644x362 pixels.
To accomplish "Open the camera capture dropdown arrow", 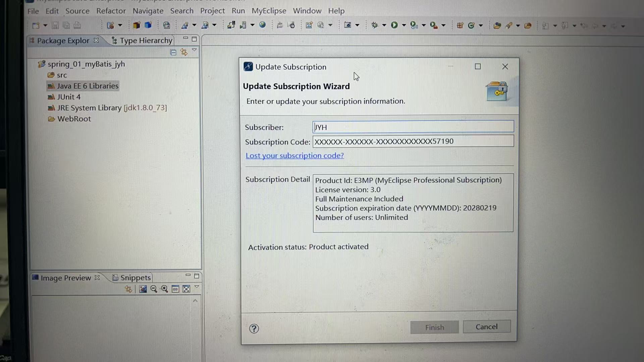I will (x=357, y=25).
